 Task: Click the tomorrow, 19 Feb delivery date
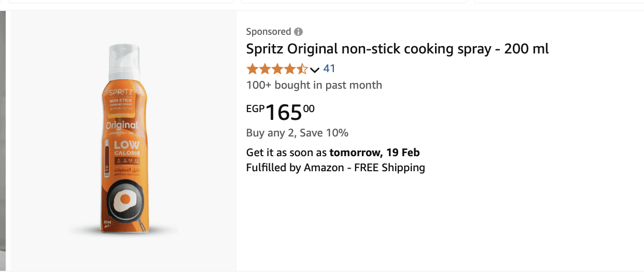tap(374, 153)
